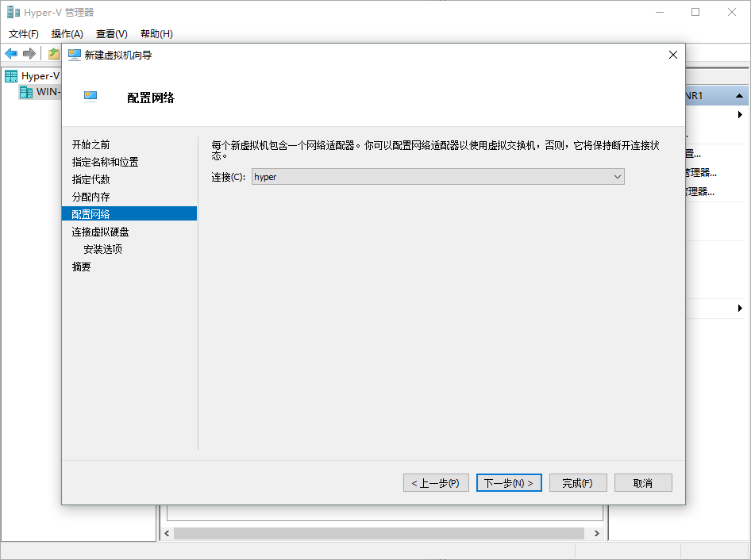Maximize the Hyper-V Manager window
Image resolution: width=751 pixels, height=560 pixels.
click(x=695, y=12)
